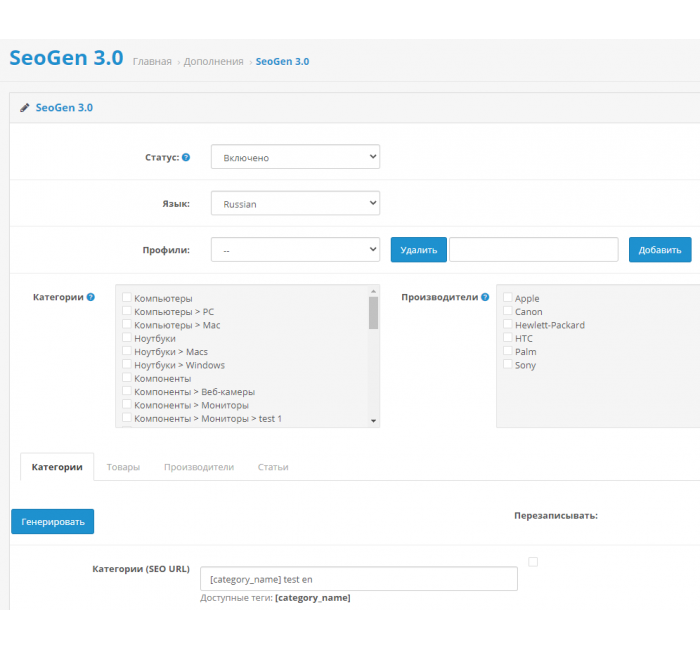Enable overwrite checkbox for Категории SEO URL
Image resolution: width=700 pixels, height=650 pixels.
coord(533,562)
